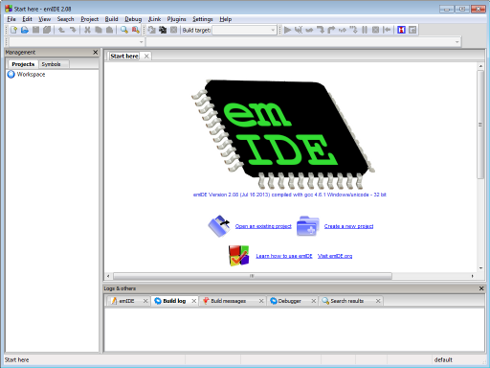Click the debugger Next instruction icon

342,30
